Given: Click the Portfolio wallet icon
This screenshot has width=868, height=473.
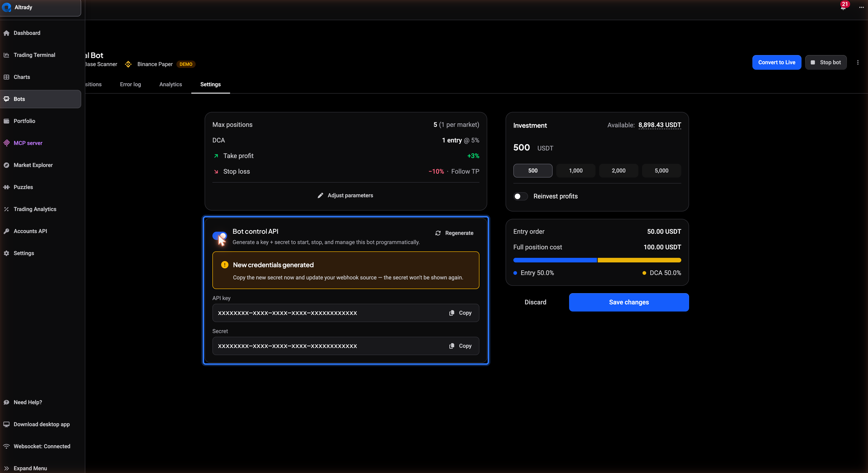Looking at the screenshot, I should (6, 121).
